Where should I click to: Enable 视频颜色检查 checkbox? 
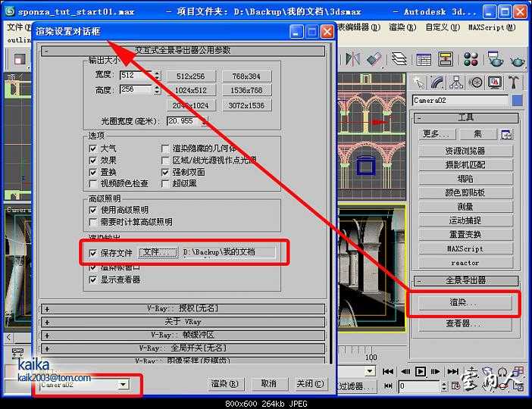pyautogui.click(x=92, y=184)
